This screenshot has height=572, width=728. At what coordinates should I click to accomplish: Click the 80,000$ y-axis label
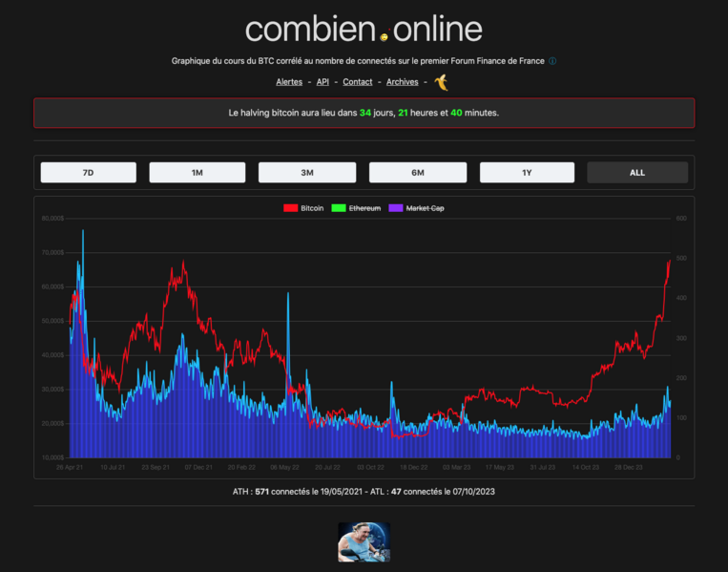click(x=52, y=219)
